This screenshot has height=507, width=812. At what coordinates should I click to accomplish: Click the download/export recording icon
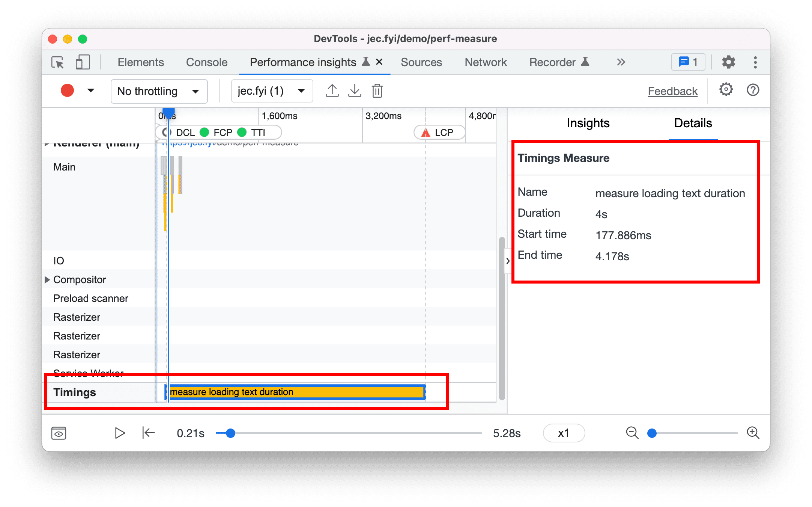[x=355, y=91]
